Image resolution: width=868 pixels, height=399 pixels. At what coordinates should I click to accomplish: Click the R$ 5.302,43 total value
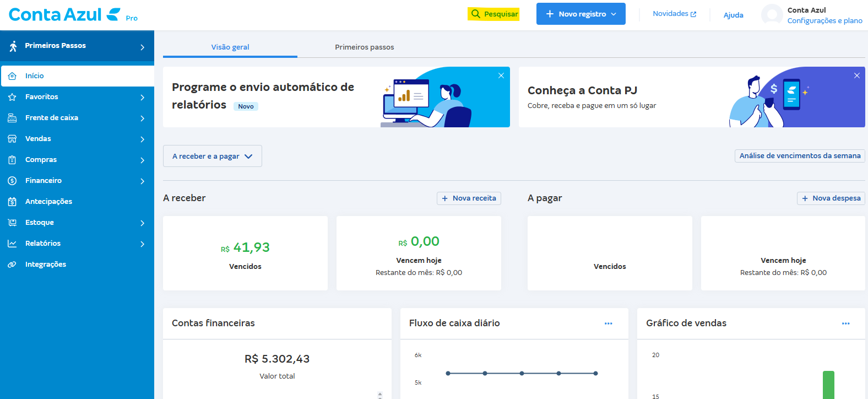277,359
